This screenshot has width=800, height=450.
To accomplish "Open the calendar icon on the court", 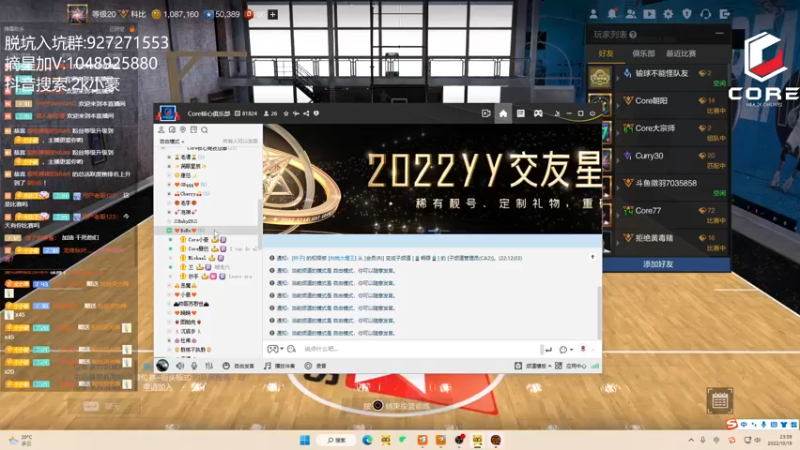I will 719,401.
